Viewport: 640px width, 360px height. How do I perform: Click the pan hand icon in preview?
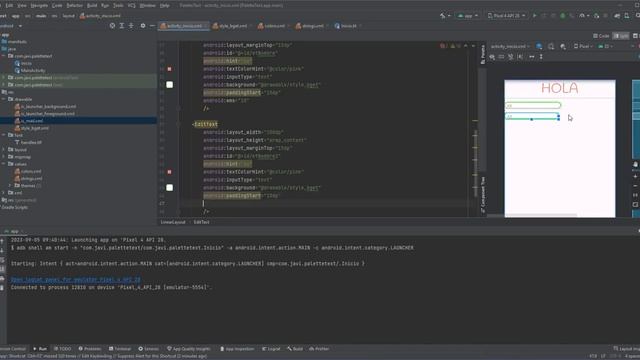[x=635, y=164]
